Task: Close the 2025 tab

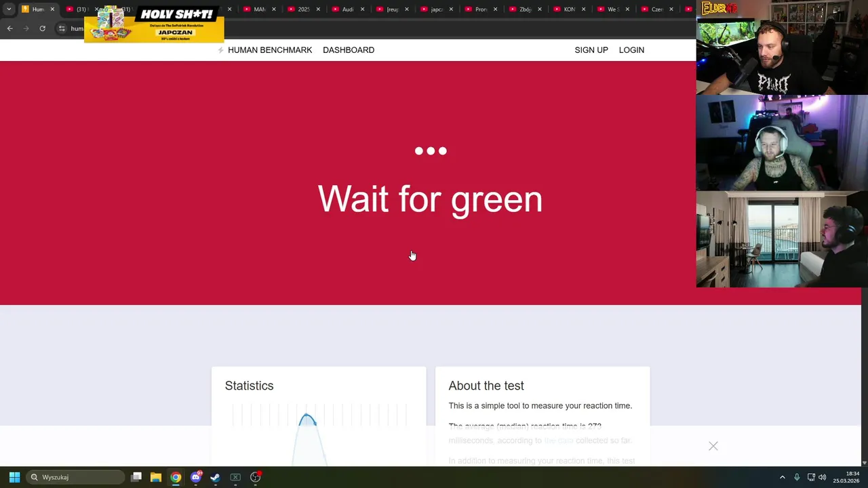Action: (x=318, y=9)
